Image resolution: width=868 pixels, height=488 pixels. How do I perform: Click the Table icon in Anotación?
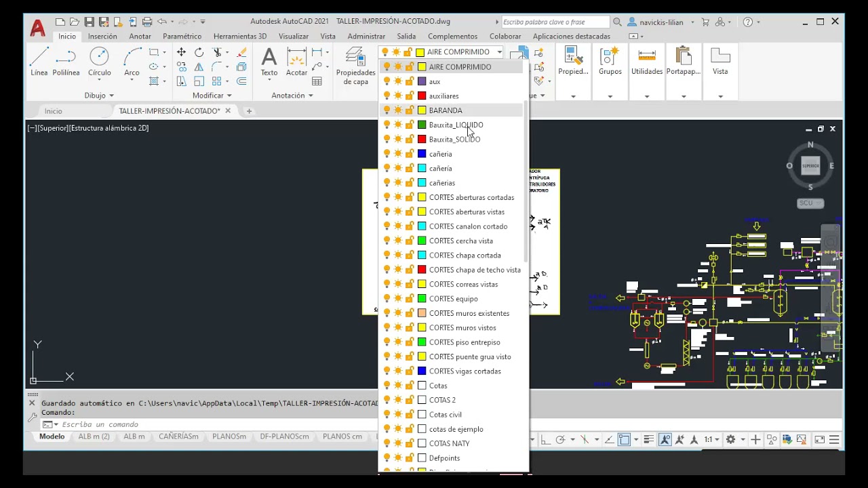point(317,81)
